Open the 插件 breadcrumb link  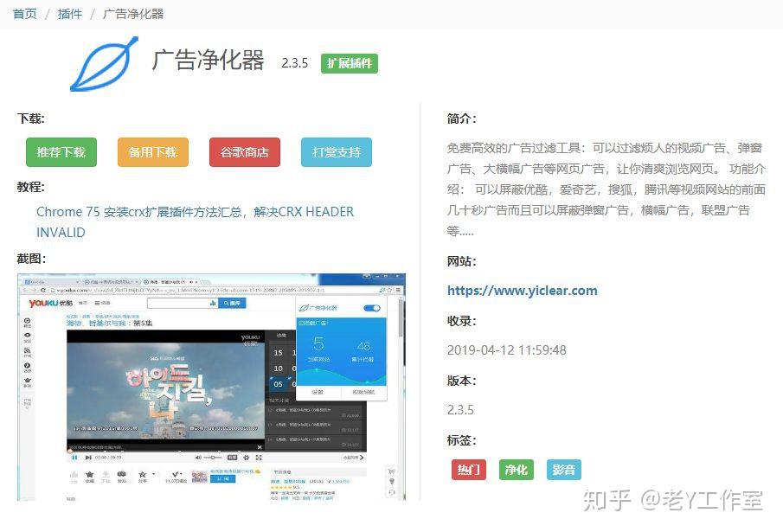click(70, 14)
